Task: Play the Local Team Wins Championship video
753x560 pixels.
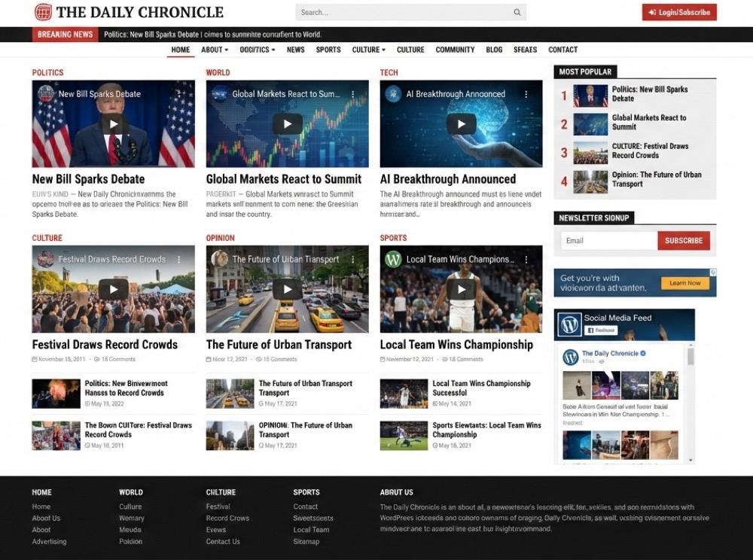Action: [461, 289]
